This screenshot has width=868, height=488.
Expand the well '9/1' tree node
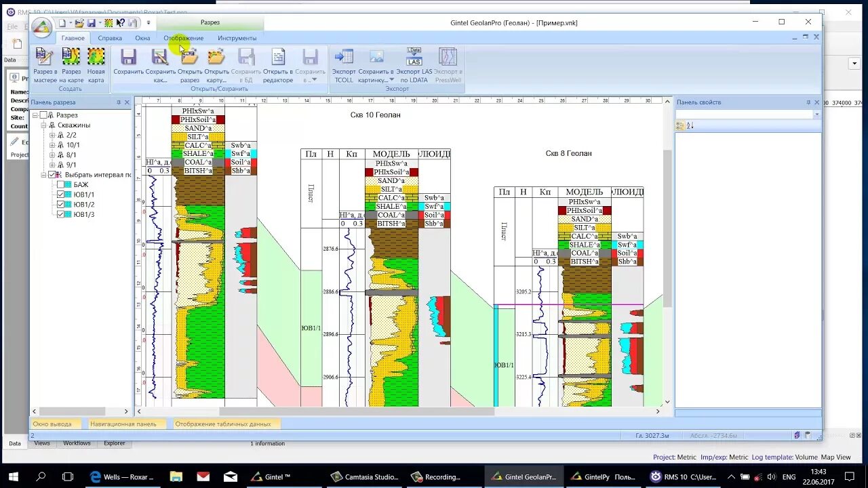click(x=52, y=165)
